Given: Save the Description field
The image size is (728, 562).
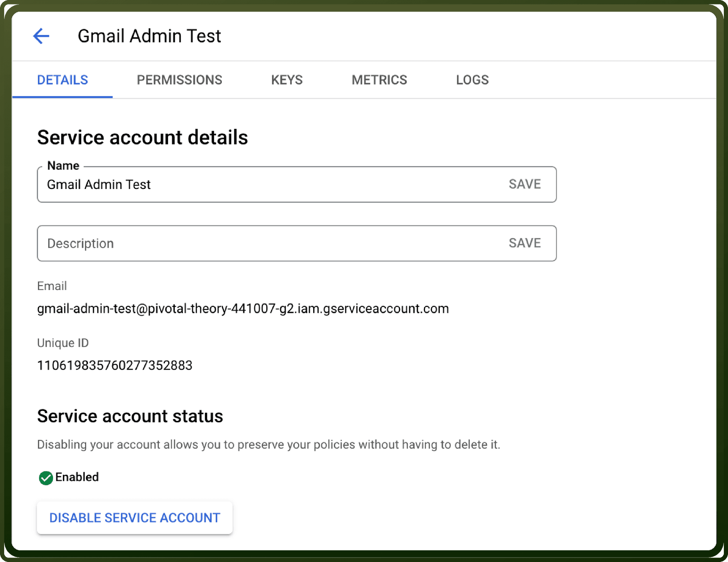Looking at the screenshot, I should click(525, 243).
